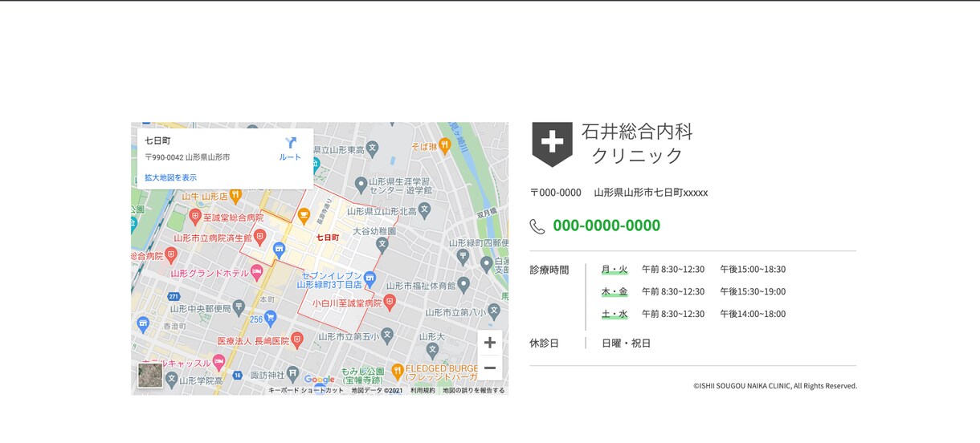Switch to satellite view thumbnail

point(150,375)
